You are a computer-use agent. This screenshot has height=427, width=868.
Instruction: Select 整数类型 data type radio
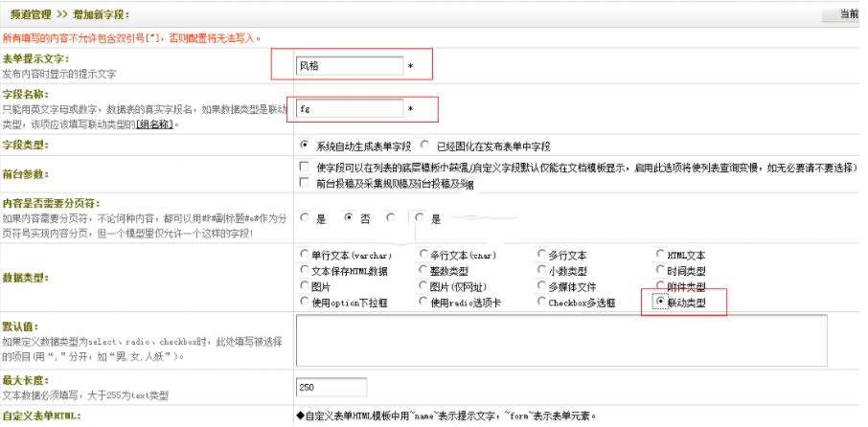[x=423, y=271]
